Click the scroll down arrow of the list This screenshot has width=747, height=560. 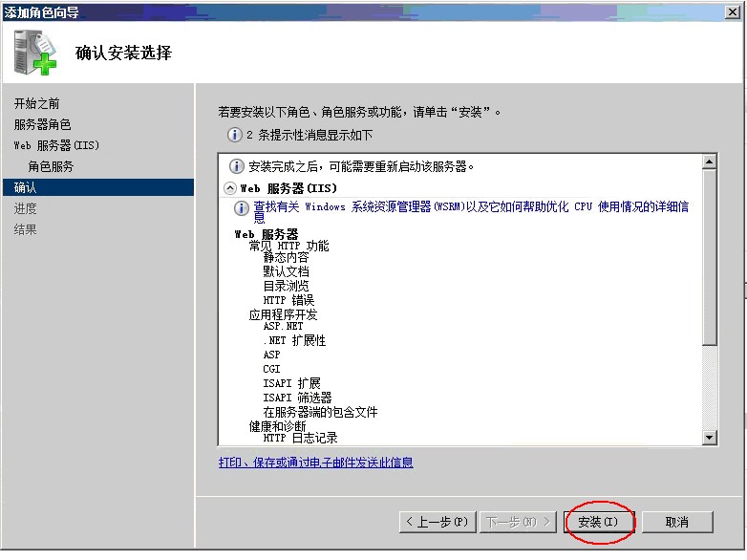click(710, 437)
